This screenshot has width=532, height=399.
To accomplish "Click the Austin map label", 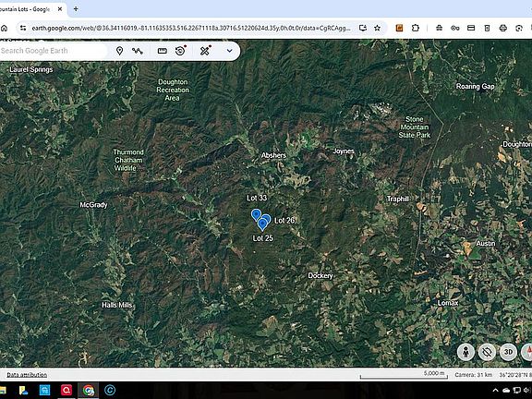I will 486,244.
